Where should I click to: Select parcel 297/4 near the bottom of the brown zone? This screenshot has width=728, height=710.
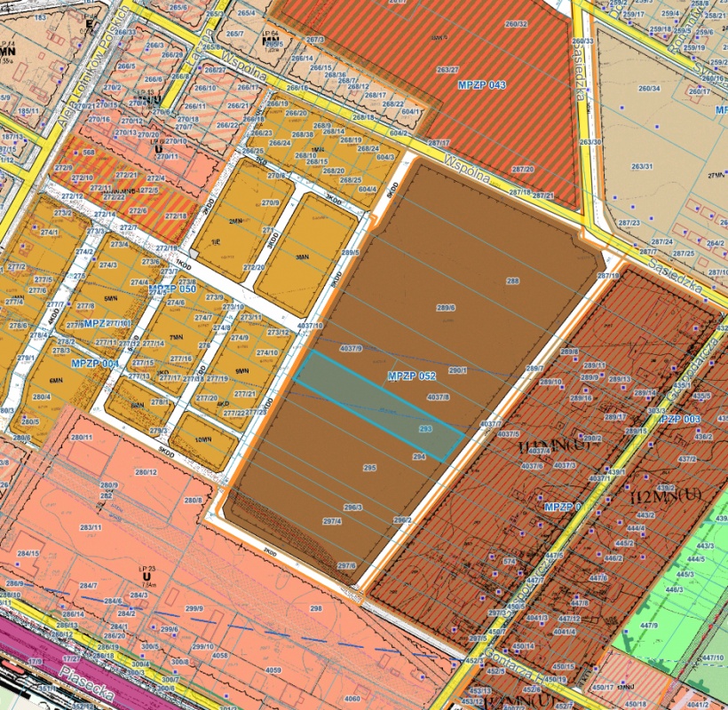332,521
